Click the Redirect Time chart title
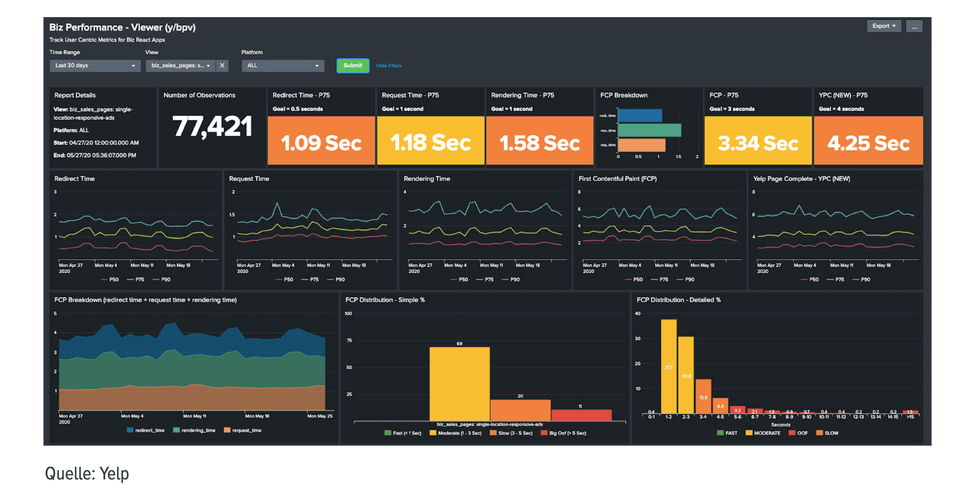980x501 pixels. point(74,179)
